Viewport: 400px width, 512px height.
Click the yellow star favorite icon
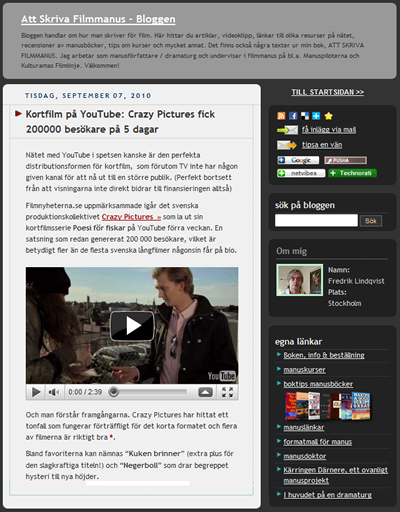coord(328,116)
